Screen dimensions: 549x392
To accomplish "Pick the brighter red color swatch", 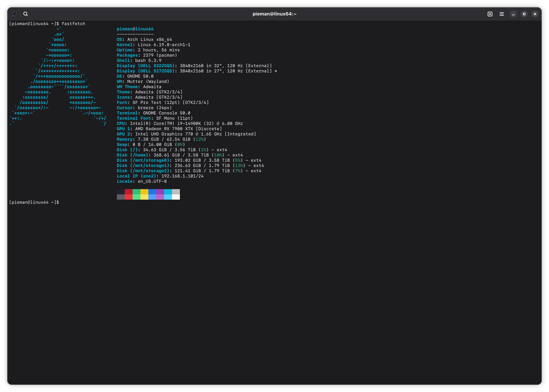I will (128, 197).
